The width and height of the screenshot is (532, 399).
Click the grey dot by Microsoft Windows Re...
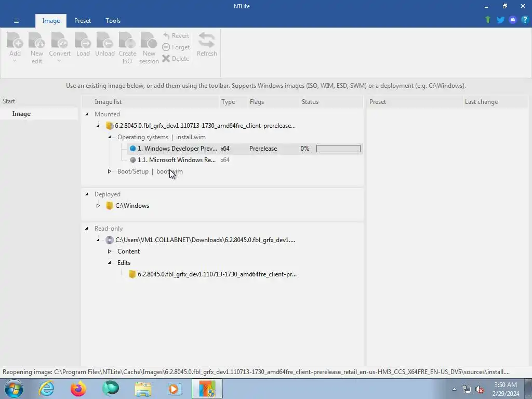click(132, 160)
